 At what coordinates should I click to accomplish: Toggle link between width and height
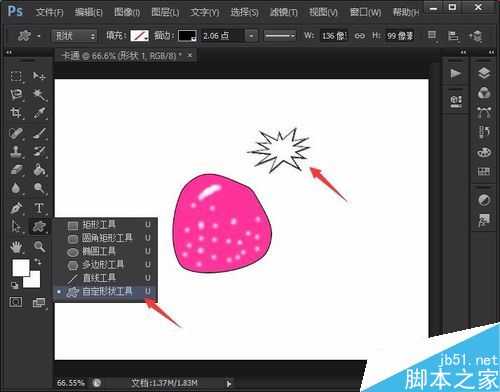coord(359,35)
